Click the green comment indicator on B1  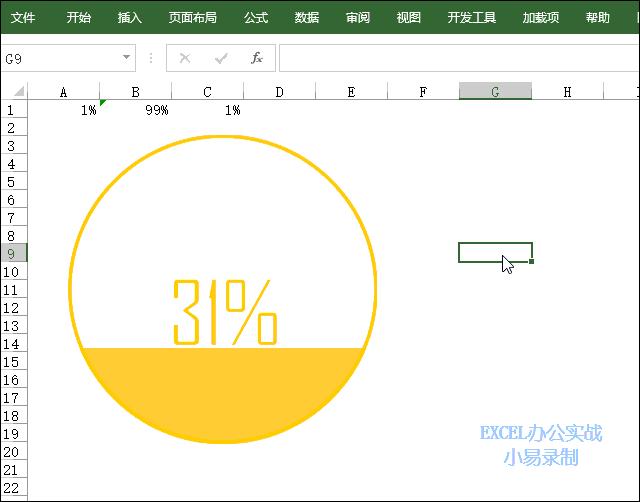point(102,102)
